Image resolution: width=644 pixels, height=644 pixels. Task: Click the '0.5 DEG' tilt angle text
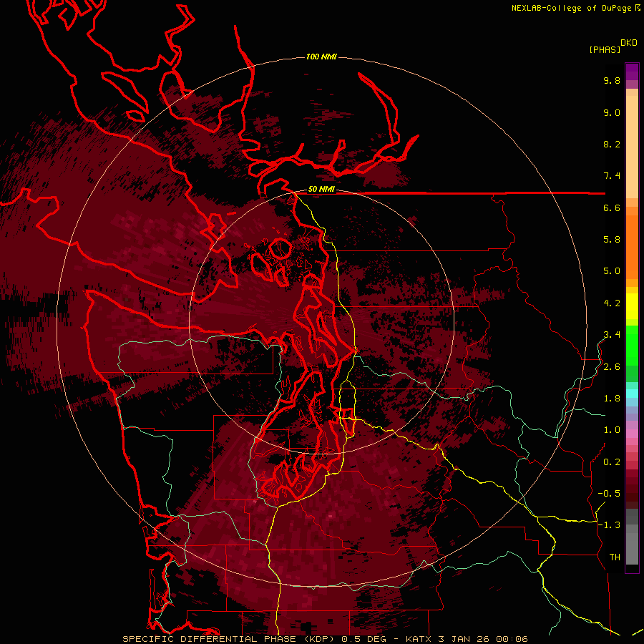click(x=364, y=639)
